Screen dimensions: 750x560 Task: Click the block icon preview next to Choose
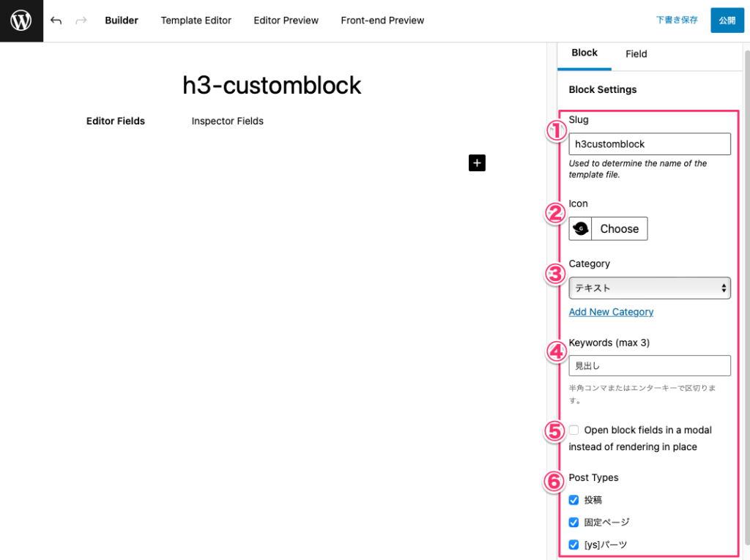pos(581,228)
